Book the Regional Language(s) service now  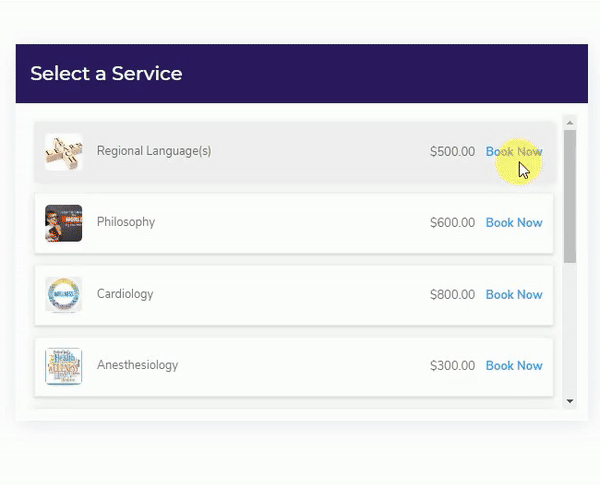tap(513, 152)
